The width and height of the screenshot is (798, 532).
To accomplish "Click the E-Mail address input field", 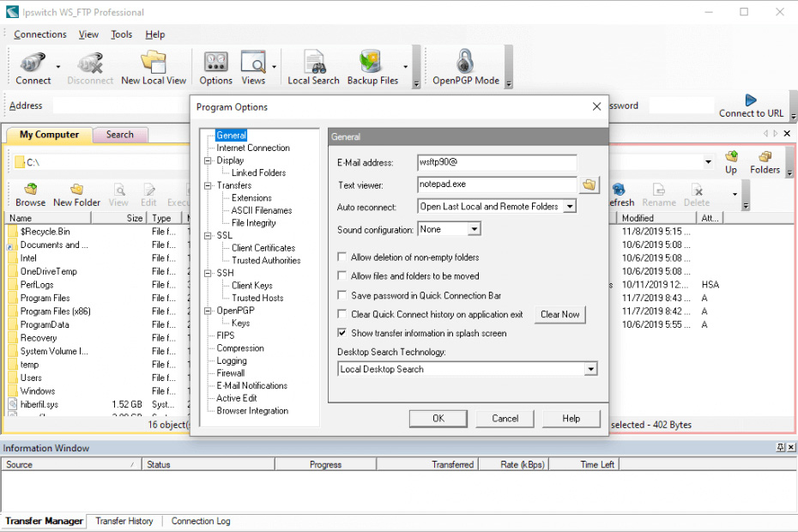I will click(496, 162).
